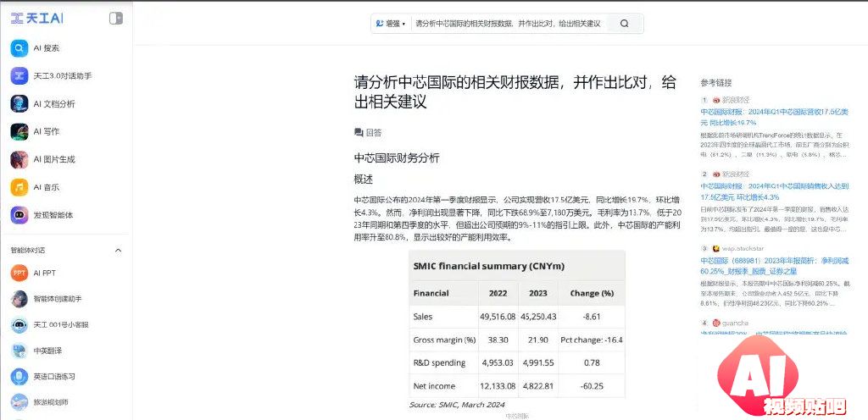Select the AI 搜索 menu label
868x420 pixels.
click(47, 48)
